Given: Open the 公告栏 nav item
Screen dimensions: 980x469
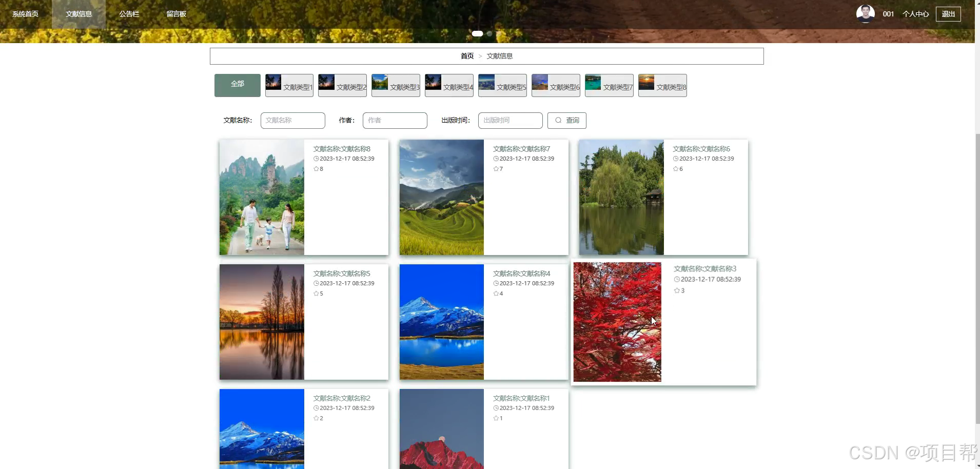Looking at the screenshot, I should [129, 14].
